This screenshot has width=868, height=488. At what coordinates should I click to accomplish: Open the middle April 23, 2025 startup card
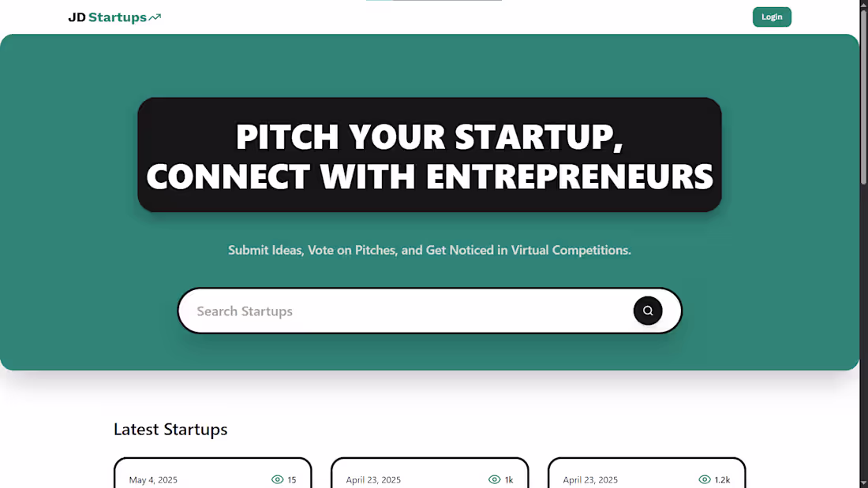[429, 473]
